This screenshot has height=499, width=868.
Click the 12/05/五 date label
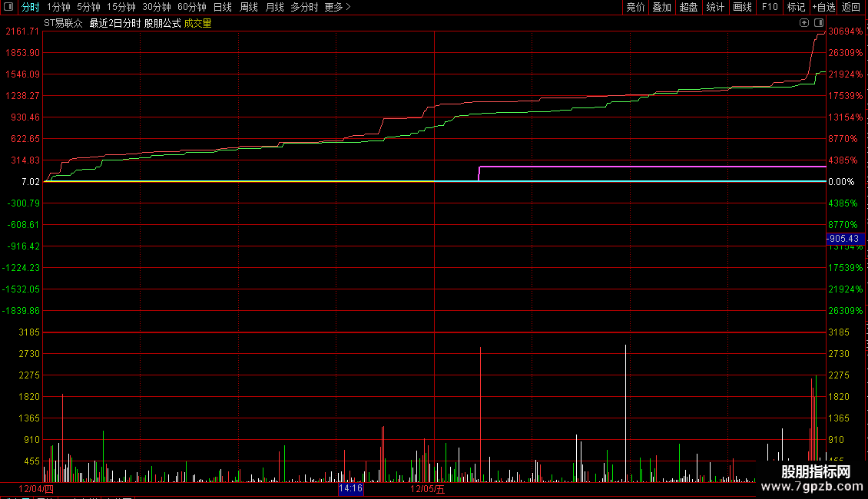[427, 489]
